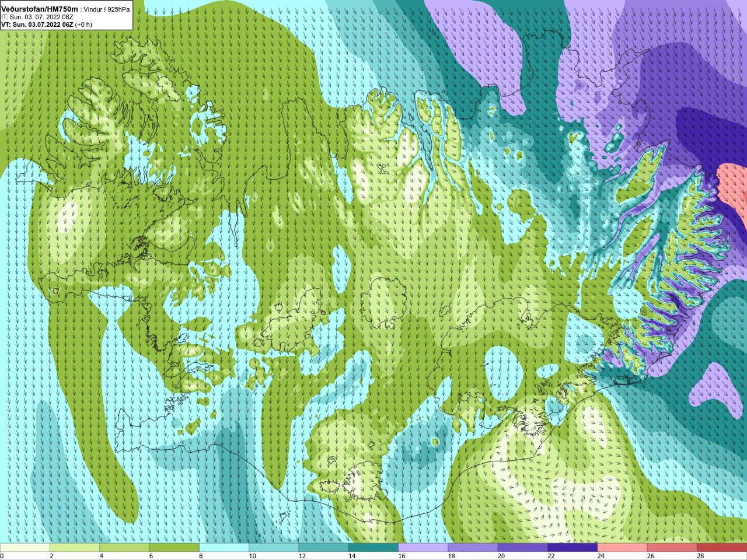Viewport: 747px width, 560px height.
Task: Choose the legend value '24'
Action: point(601,556)
